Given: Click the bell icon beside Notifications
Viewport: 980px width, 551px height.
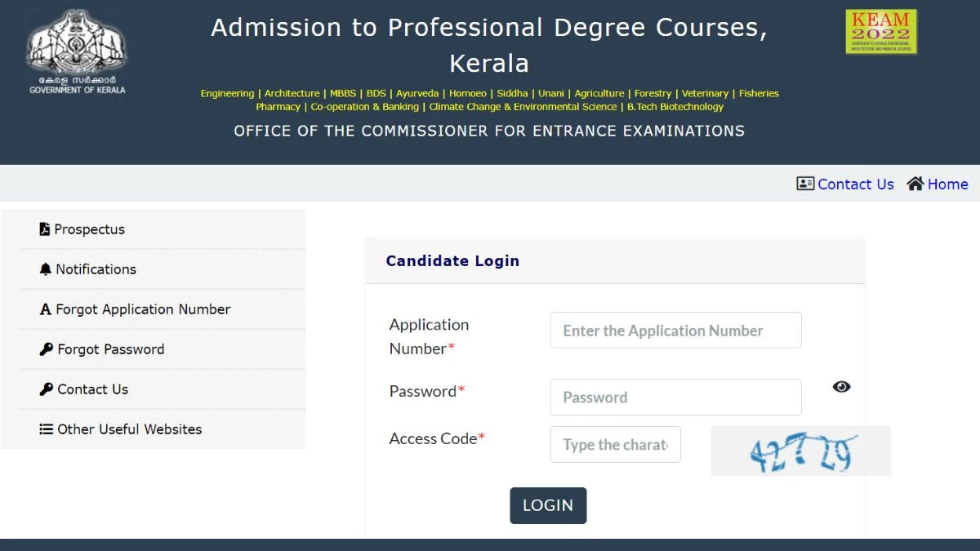Looking at the screenshot, I should (46, 269).
